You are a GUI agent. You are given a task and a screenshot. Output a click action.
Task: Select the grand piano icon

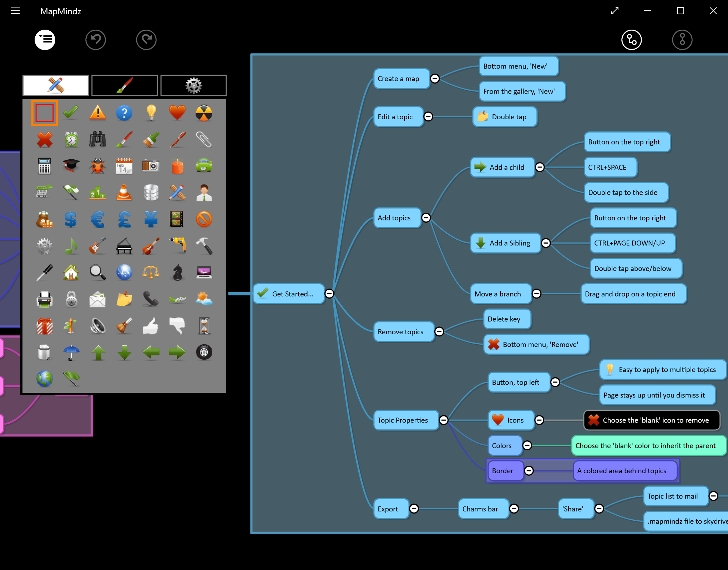coord(124,246)
